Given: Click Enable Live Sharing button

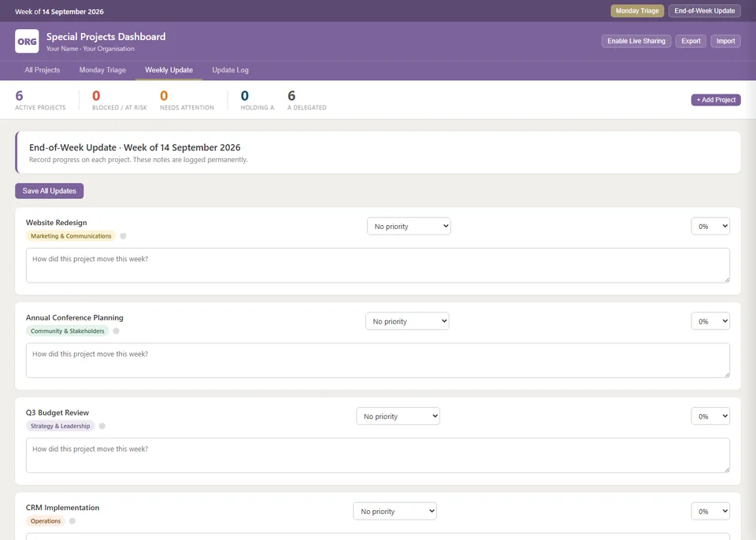Looking at the screenshot, I should (x=636, y=41).
